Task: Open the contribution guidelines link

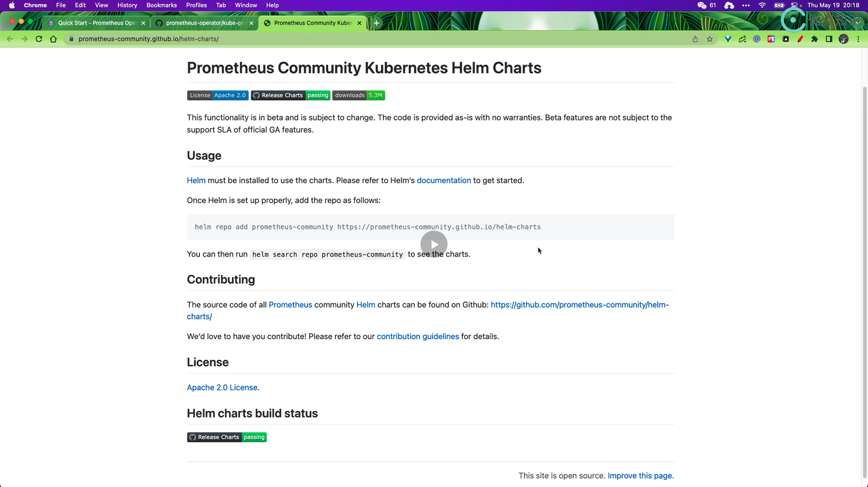Action: (x=418, y=336)
